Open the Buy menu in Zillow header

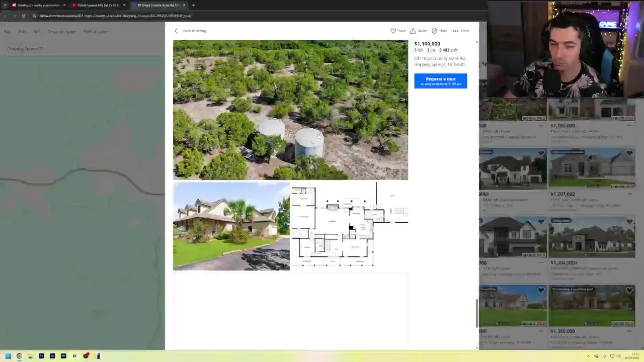pyautogui.click(x=8, y=31)
